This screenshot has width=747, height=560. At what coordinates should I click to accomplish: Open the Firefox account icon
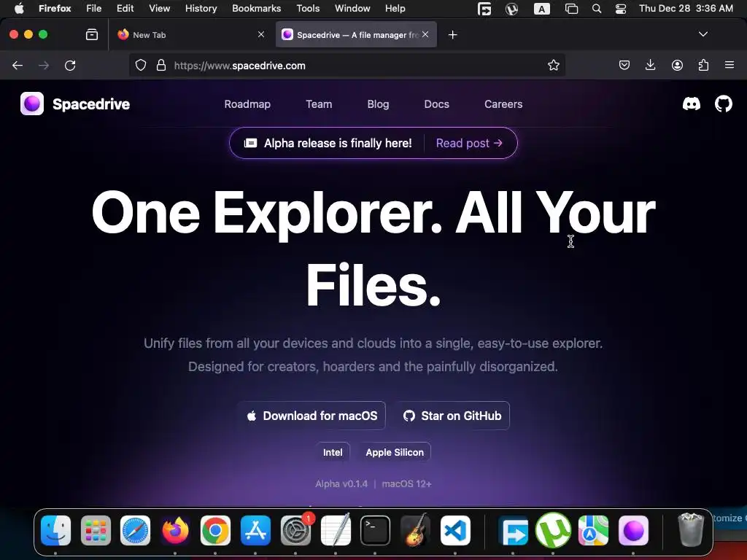677,65
